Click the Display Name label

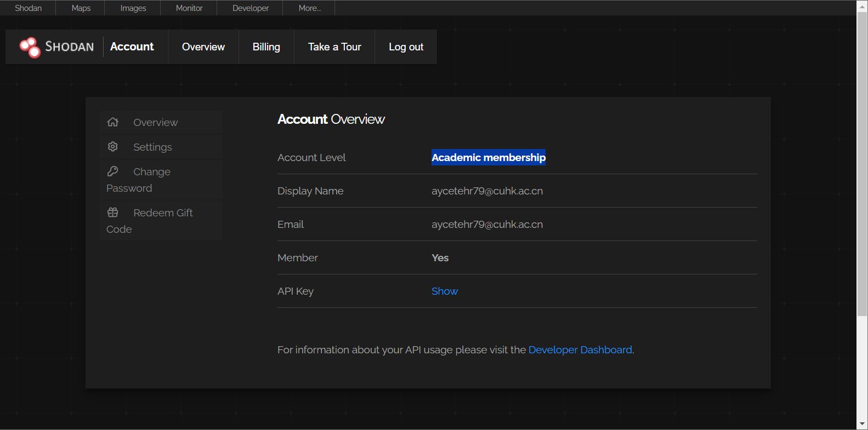(310, 191)
